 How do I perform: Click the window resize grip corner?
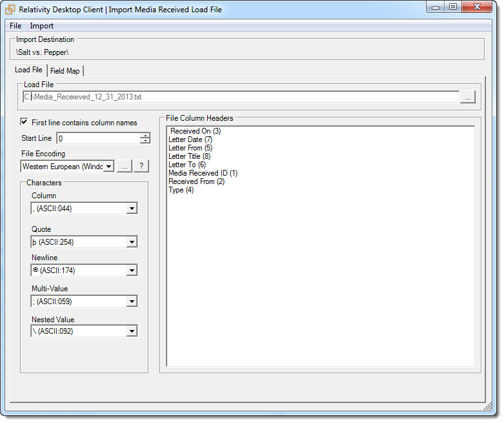[x=488, y=407]
